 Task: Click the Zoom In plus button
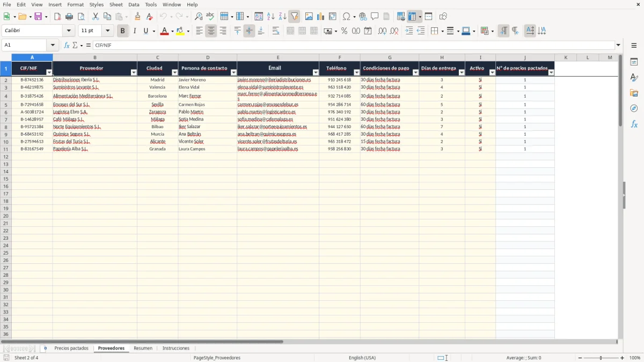pos(622,358)
